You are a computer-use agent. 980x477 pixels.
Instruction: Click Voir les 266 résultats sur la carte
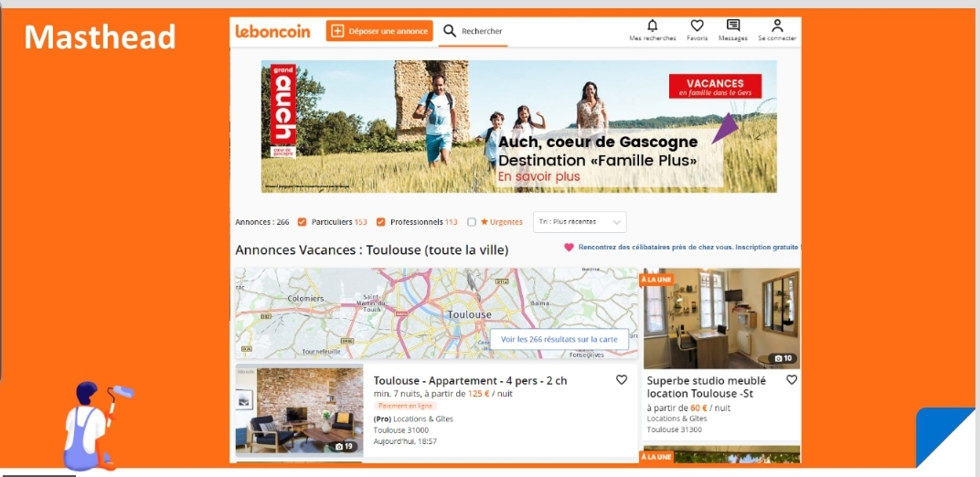pyautogui.click(x=559, y=340)
